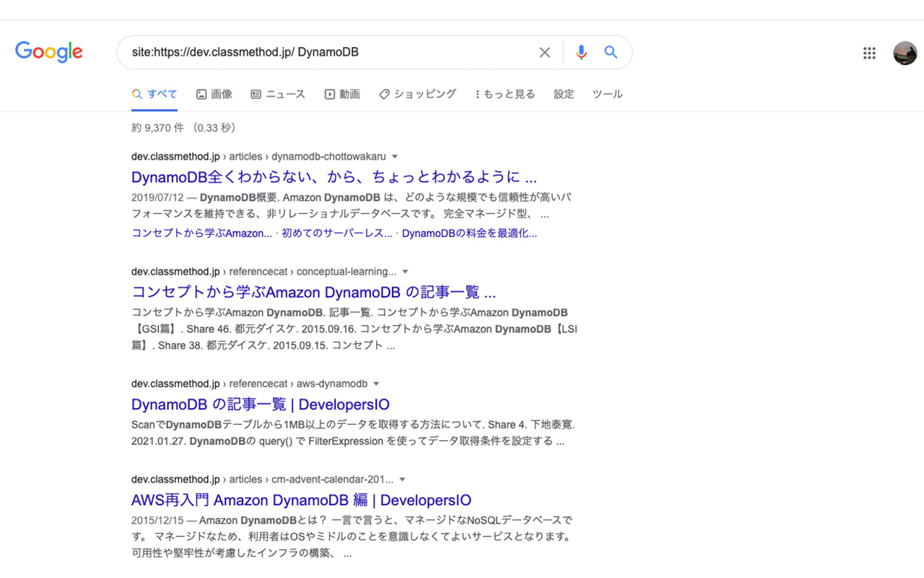
Task: Switch to 動画 tab
Action: [x=342, y=94]
